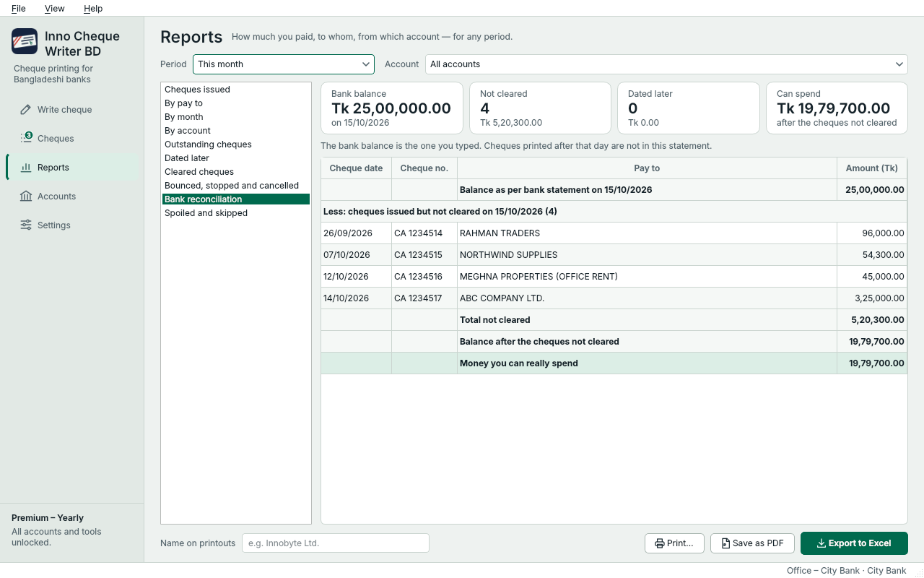Click the Export to Excel button
The width and height of the screenshot is (924, 578).
(x=854, y=543)
